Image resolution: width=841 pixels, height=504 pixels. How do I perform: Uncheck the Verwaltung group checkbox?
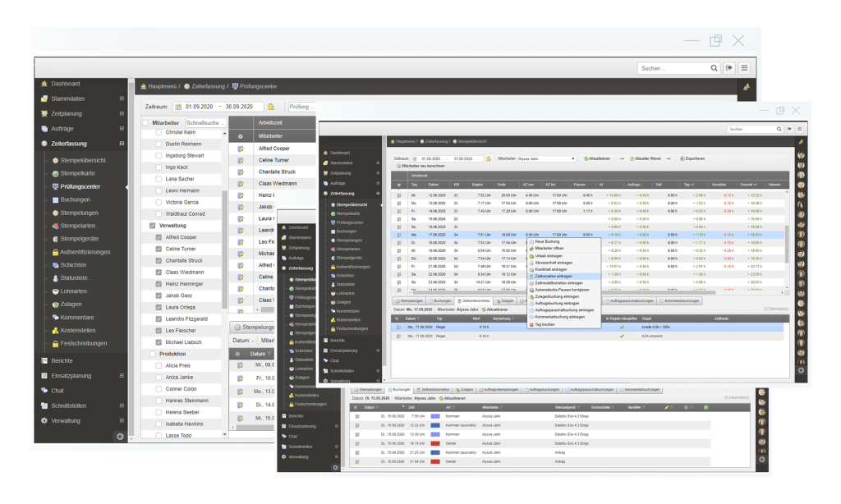point(152,226)
